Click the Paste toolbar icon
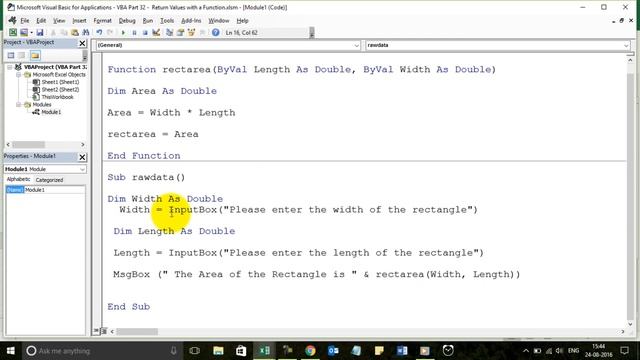Screen dimensions: 640x360 [75, 32]
